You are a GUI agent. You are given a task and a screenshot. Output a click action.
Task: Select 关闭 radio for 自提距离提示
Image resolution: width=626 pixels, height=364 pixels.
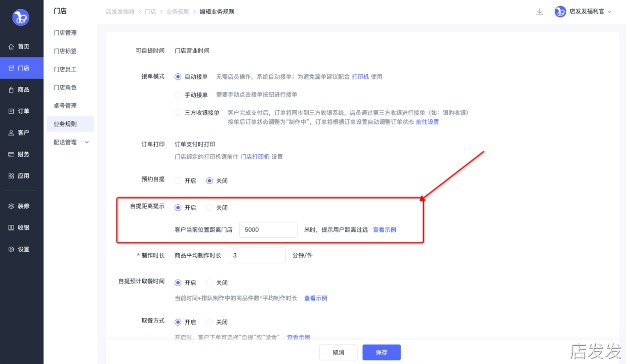click(210, 208)
